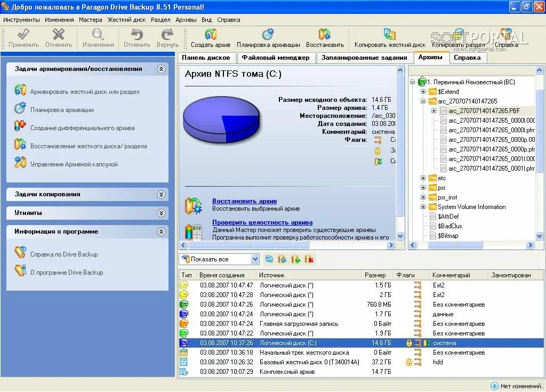Open the Мастера menu
The height and width of the screenshot is (392, 546).
click(x=91, y=20)
